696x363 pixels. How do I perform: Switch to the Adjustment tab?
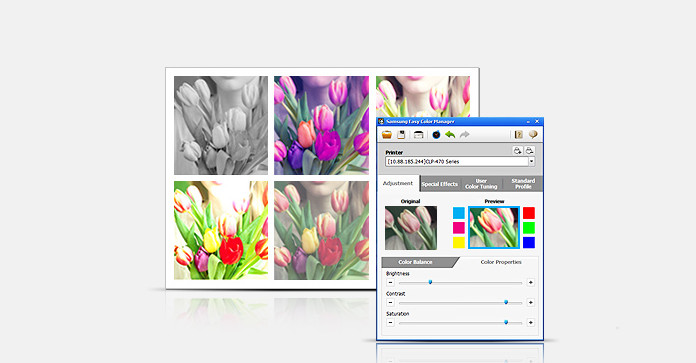coord(398,183)
